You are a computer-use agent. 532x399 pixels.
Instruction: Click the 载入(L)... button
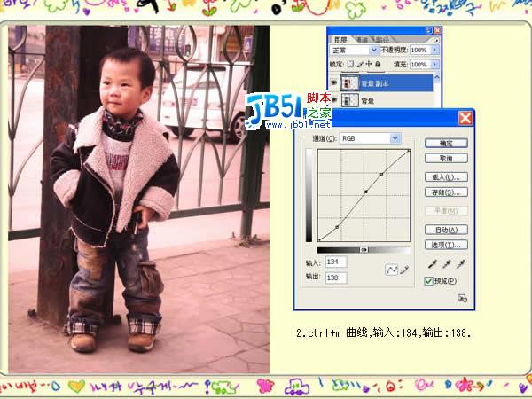pyautogui.click(x=446, y=177)
